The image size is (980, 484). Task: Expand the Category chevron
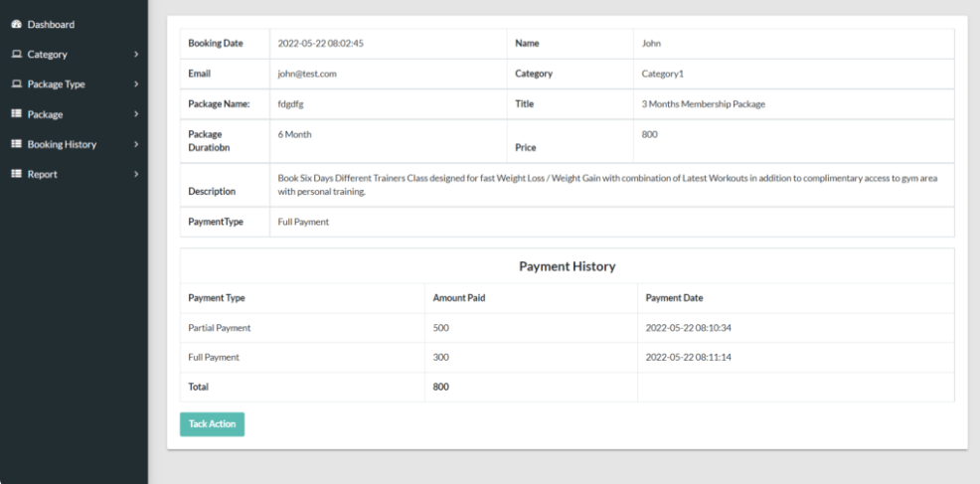pyautogui.click(x=136, y=55)
